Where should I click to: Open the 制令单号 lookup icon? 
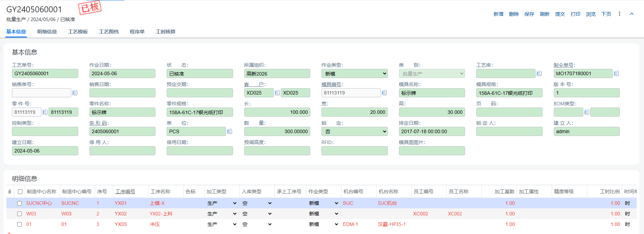[x=616, y=73]
